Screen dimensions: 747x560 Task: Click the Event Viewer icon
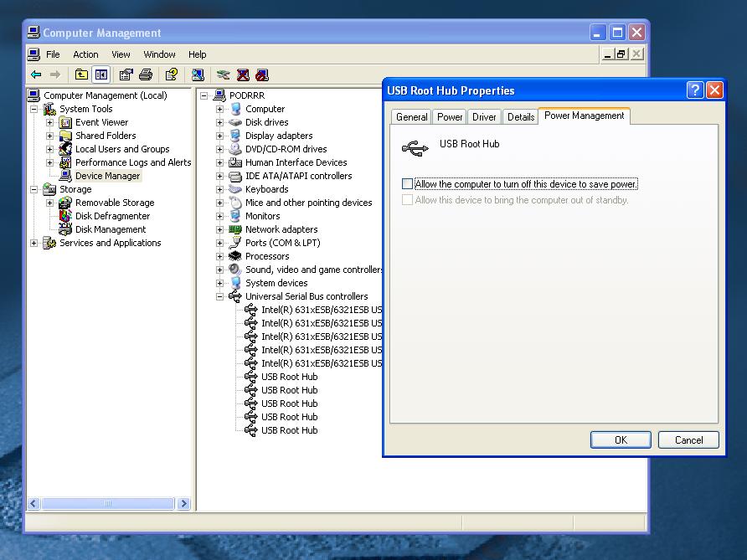pos(65,122)
